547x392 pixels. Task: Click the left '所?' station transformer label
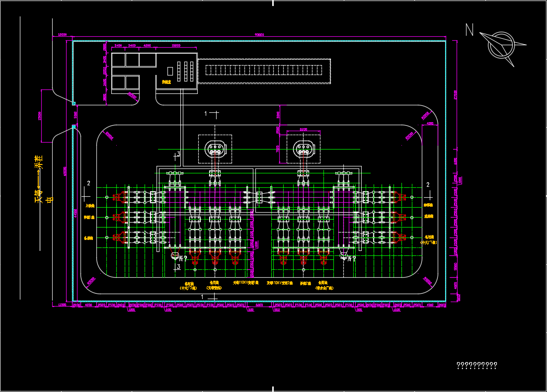click(183, 258)
